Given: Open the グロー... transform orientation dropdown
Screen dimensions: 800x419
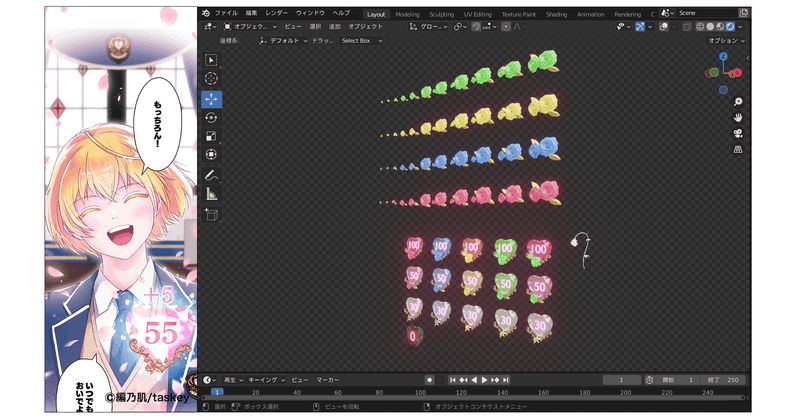Looking at the screenshot, I should pos(428,27).
